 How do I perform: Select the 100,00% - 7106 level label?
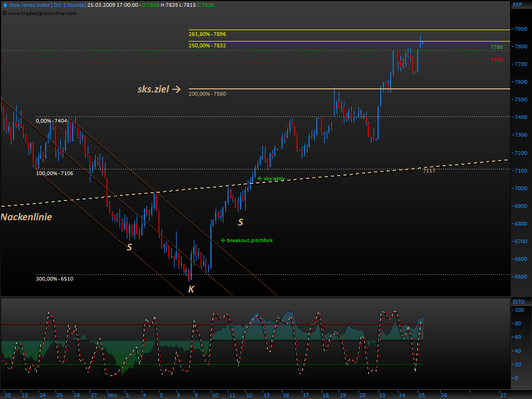pos(55,174)
